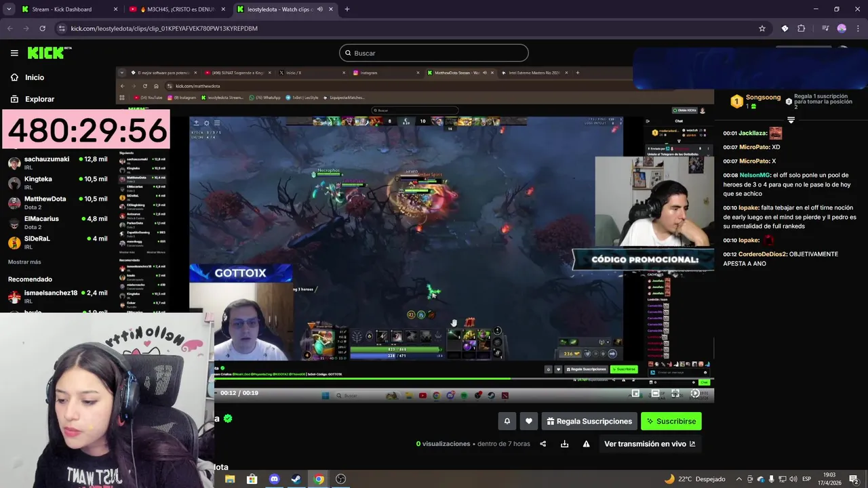Image resolution: width=868 pixels, height=488 pixels.
Task: Switch to Stream - Kick Dashboard tab
Action: 68,9
